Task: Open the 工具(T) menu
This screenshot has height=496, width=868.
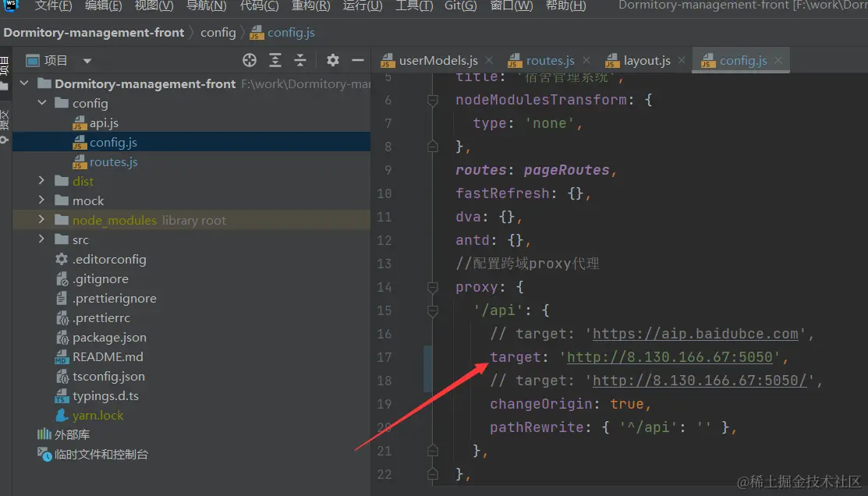Action: click(413, 6)
